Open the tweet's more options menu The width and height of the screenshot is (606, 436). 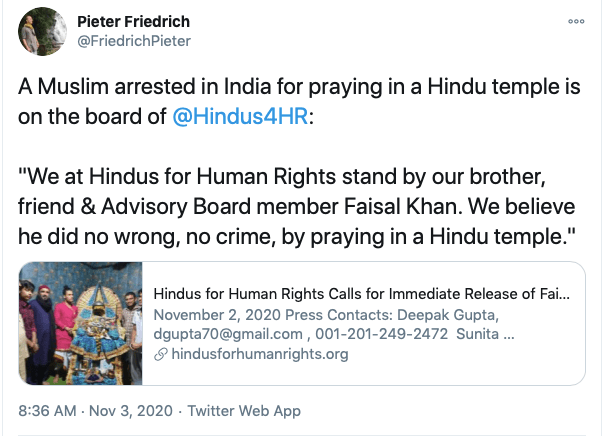(x=576, y=22)
